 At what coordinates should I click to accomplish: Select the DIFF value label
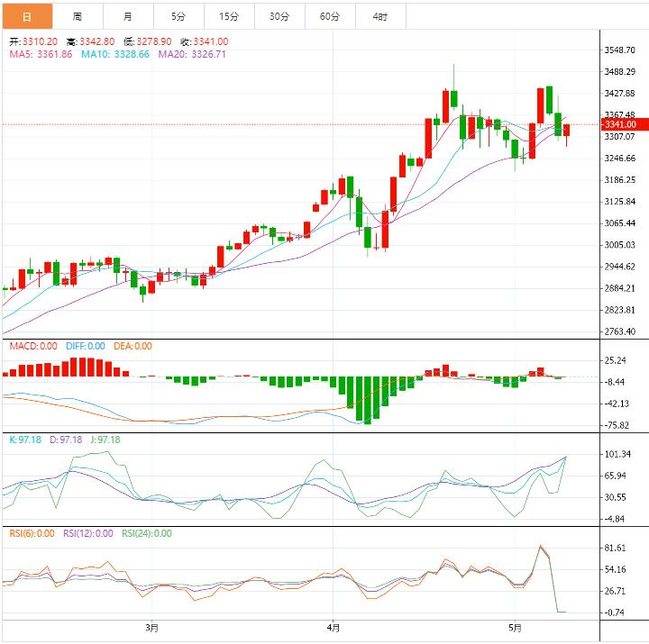(84, 346)
